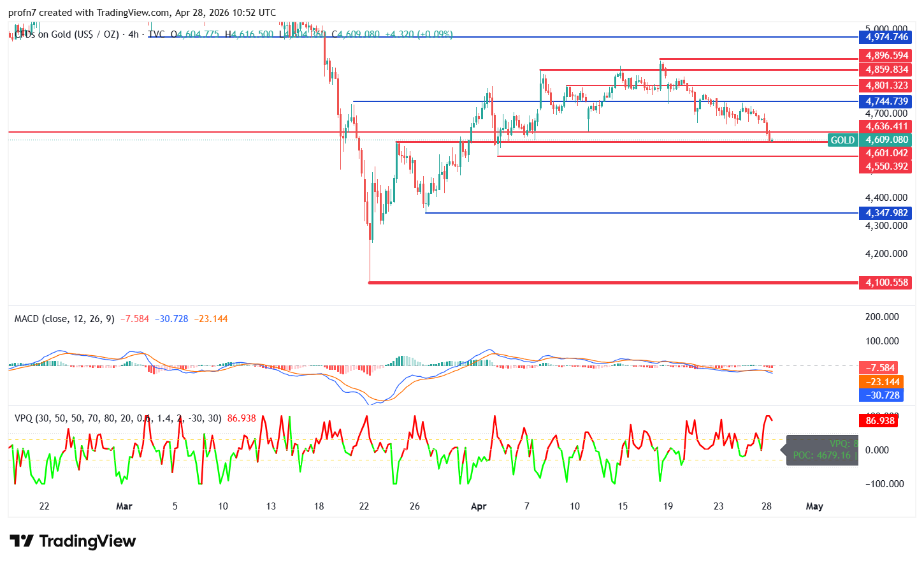Select the orange -23.144 tag on the MACD scale
924x565 pixels.
pos(881,382)
